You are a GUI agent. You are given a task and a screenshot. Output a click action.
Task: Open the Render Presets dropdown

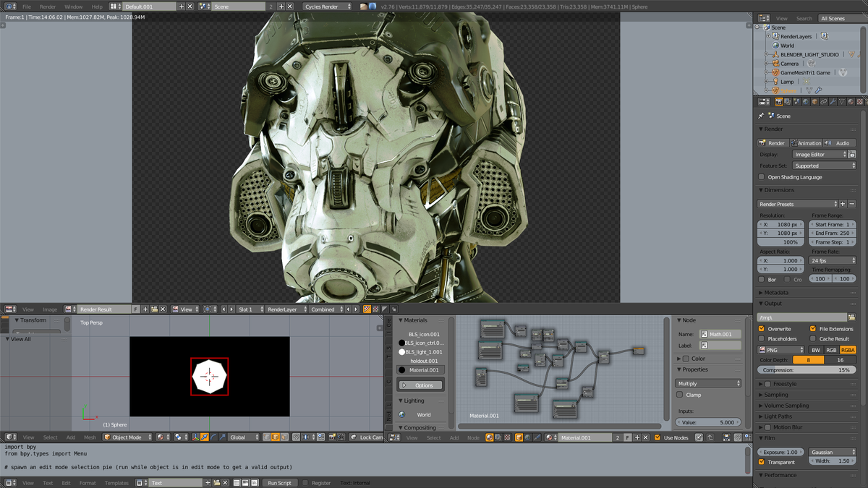click(x=797, y=204)
